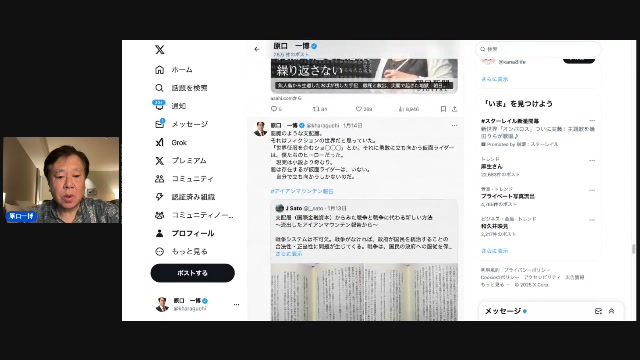Image resolution: width=640 pixels, height=360 pixels.
Task: Click the ポストする button
Action: (193, 273)
